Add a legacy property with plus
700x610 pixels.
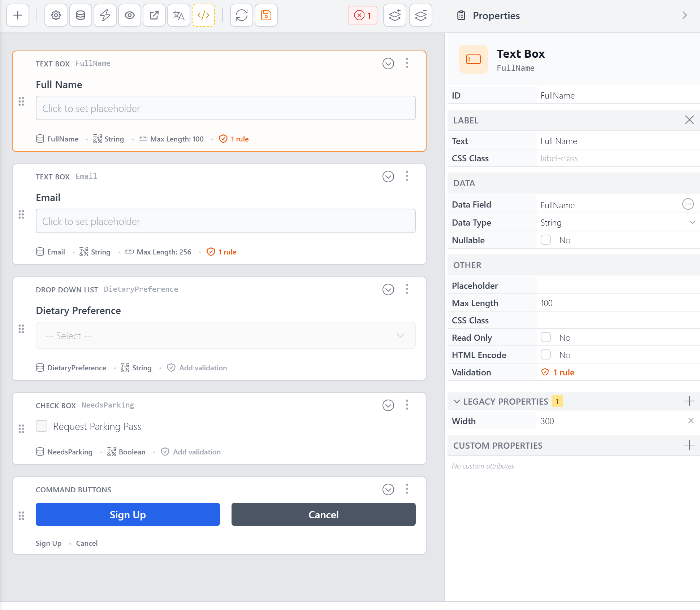coord(689,401)
